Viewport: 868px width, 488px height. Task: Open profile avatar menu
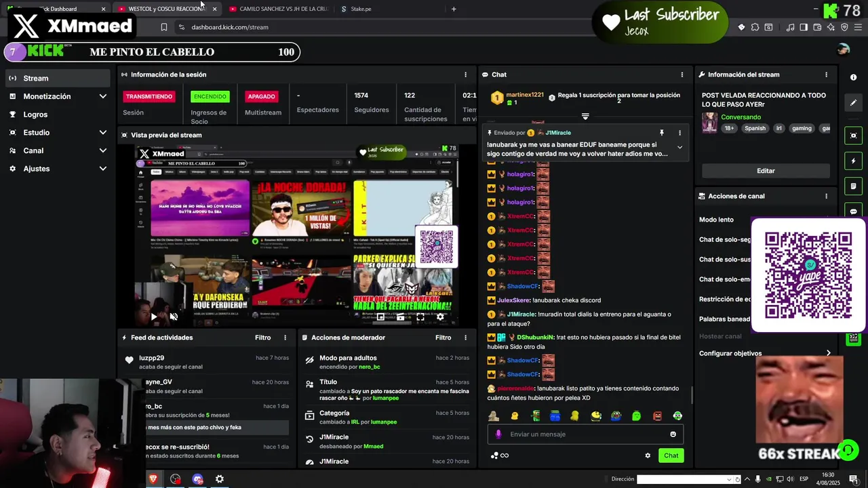tap(843, 49)
